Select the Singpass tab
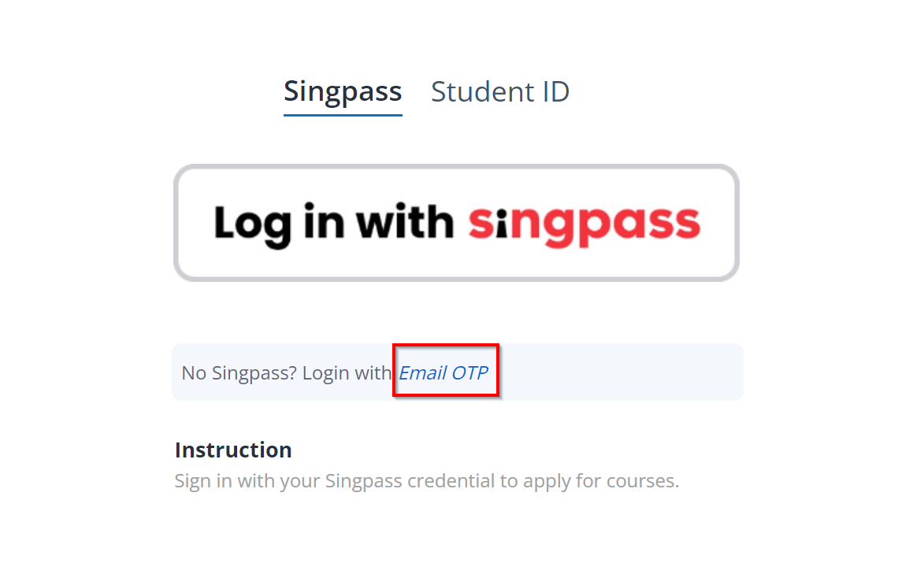 pos(343,92)
